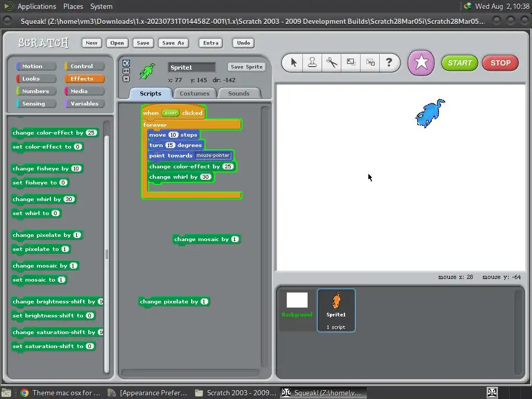
Task: Click the Save button
Action: tap(143, 43)
